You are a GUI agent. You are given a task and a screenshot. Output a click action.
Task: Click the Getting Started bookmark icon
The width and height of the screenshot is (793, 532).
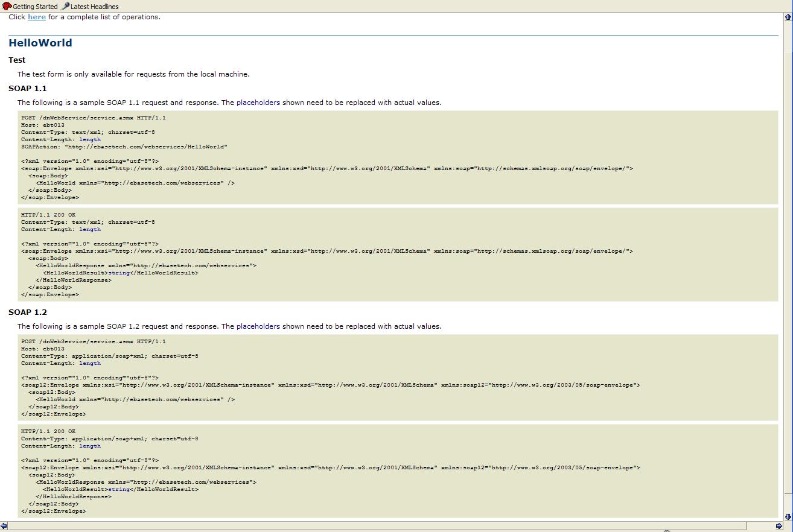click(x=7, y=7)
